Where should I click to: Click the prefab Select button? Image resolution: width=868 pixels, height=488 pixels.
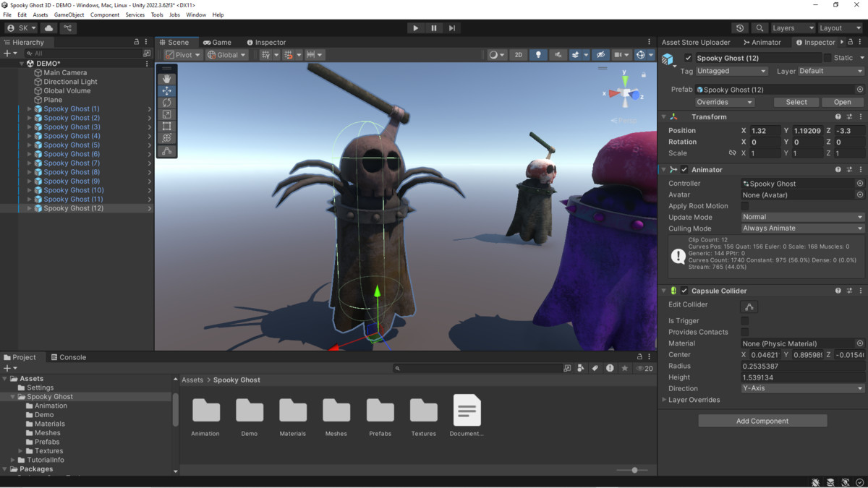click(x=796, y=102)
